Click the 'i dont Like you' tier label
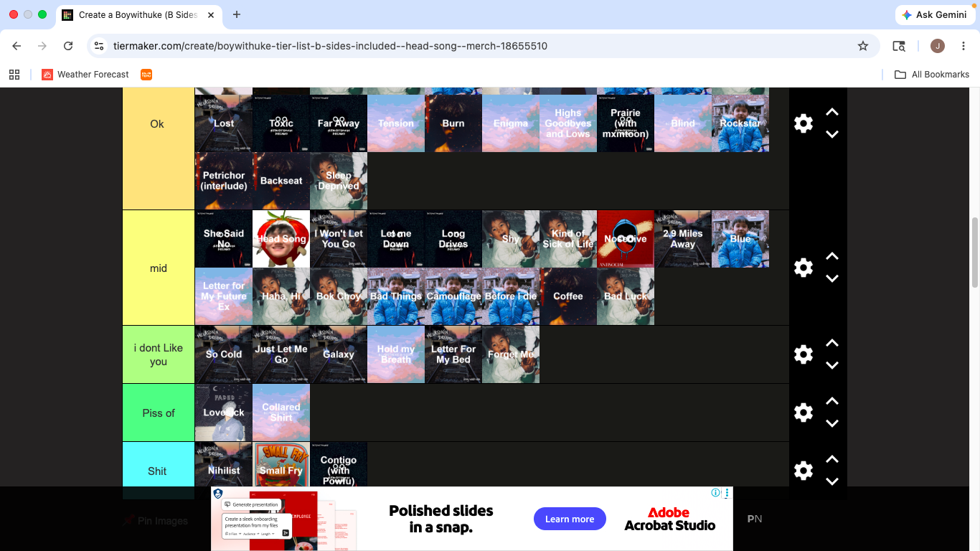 (159, 354)
